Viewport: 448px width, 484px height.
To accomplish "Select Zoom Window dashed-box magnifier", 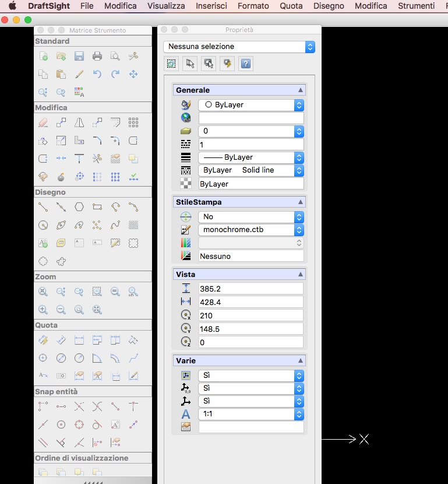I will click(x=97, y=292).
